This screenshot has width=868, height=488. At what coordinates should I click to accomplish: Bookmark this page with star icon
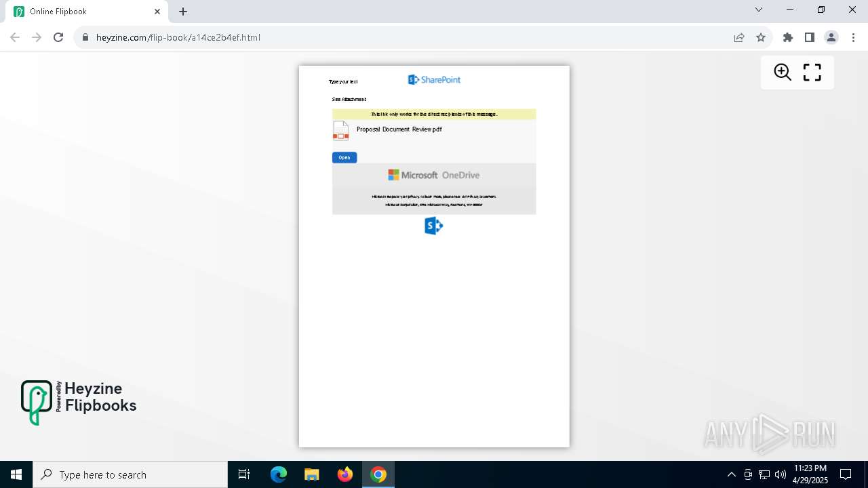pyautogui.click(x=761, y=37)
